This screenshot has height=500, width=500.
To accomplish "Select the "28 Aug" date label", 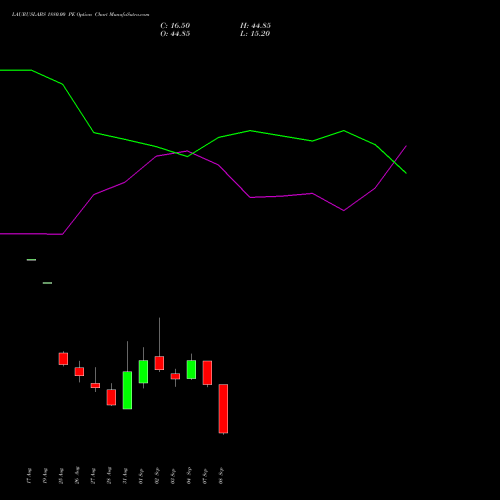I will point(109,475).
